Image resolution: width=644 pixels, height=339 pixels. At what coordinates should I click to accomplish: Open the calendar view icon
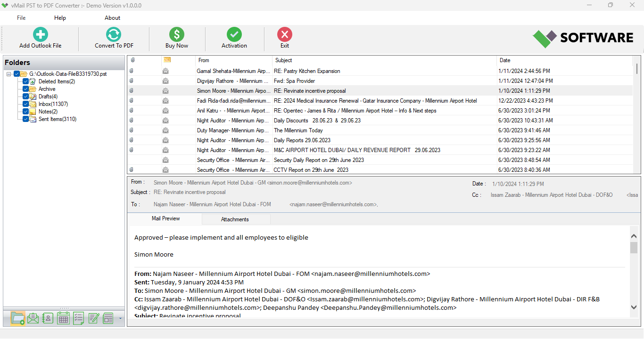pos(63,318)
